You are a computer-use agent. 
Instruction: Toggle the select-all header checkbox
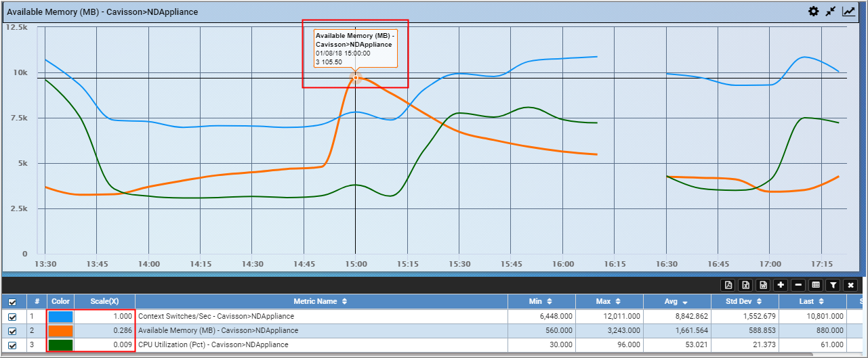point(12,302)
